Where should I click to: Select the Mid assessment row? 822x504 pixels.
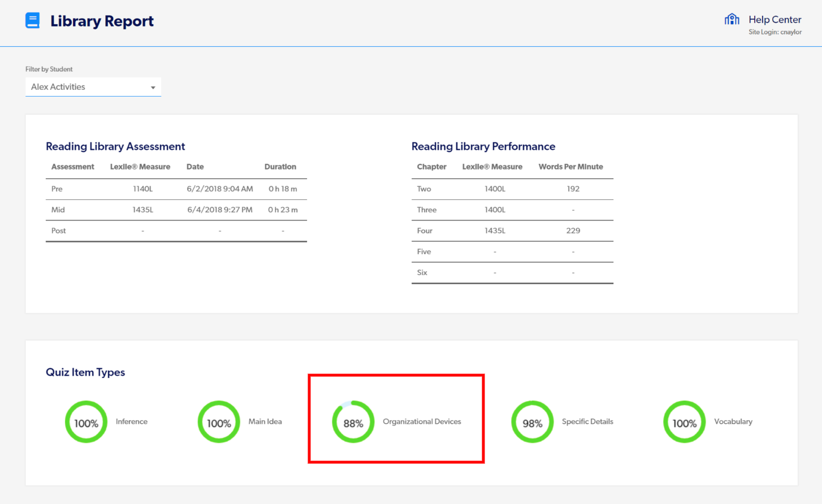tap(176, 210)
